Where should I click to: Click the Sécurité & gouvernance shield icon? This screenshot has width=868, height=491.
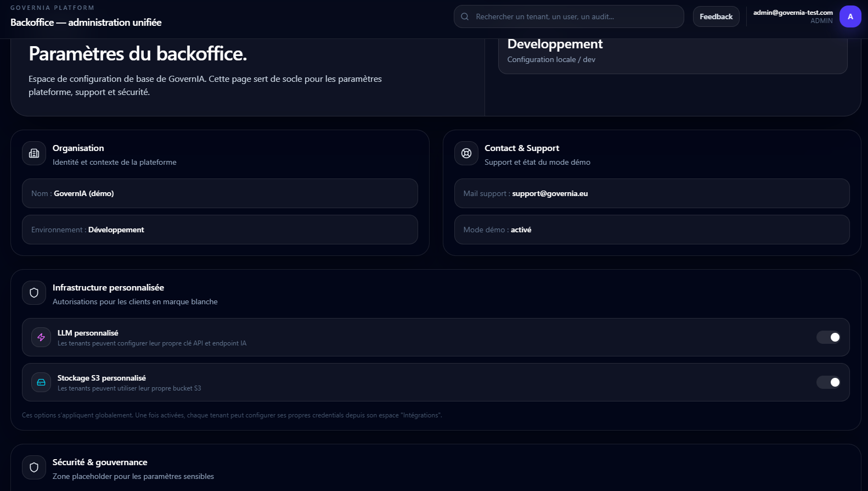[x=34, y=467]
